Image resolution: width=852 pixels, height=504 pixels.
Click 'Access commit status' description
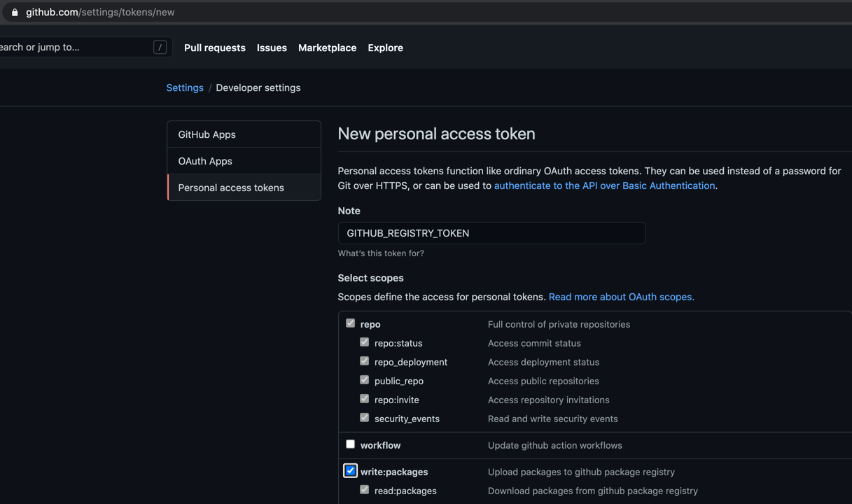534,343
